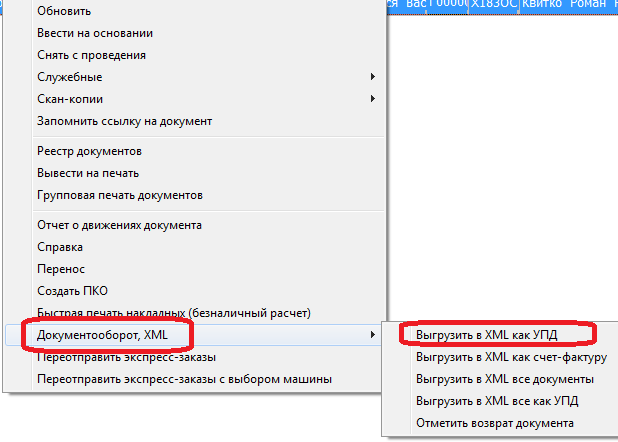618x442 pixels.
Task: Select 'Отметить возврат документа' submenu item
Action: [495, 423]
